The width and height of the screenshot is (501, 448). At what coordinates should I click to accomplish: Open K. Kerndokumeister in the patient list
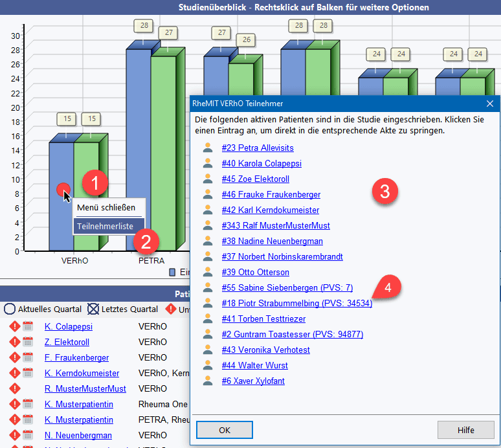pyautogui.click(x=82, y=374)
